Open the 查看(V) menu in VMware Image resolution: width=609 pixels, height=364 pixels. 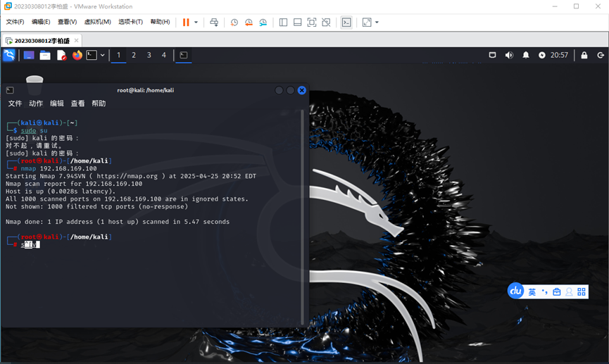[67, 22]
